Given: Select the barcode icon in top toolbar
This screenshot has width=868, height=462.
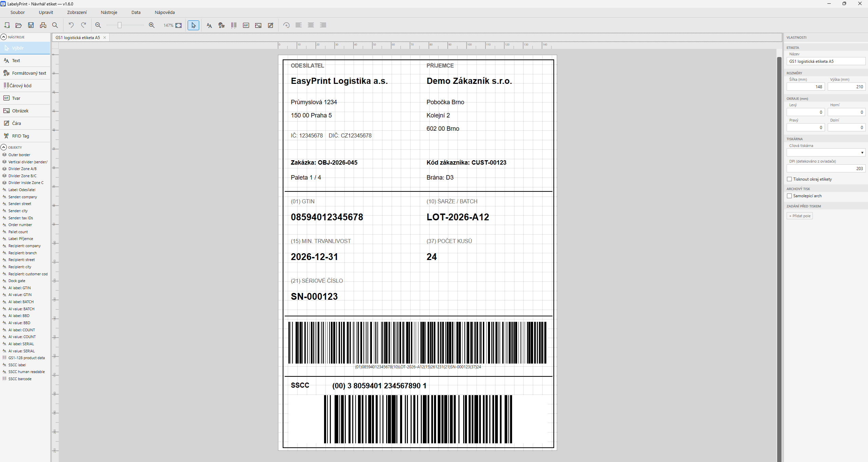Looking at the screenshot, I should click(x=234, y=25).
